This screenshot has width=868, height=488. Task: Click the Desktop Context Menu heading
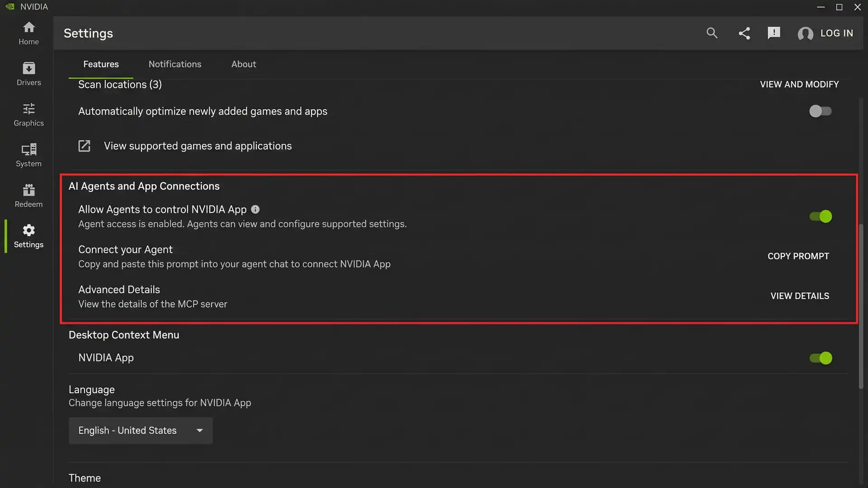coord(124,335)
